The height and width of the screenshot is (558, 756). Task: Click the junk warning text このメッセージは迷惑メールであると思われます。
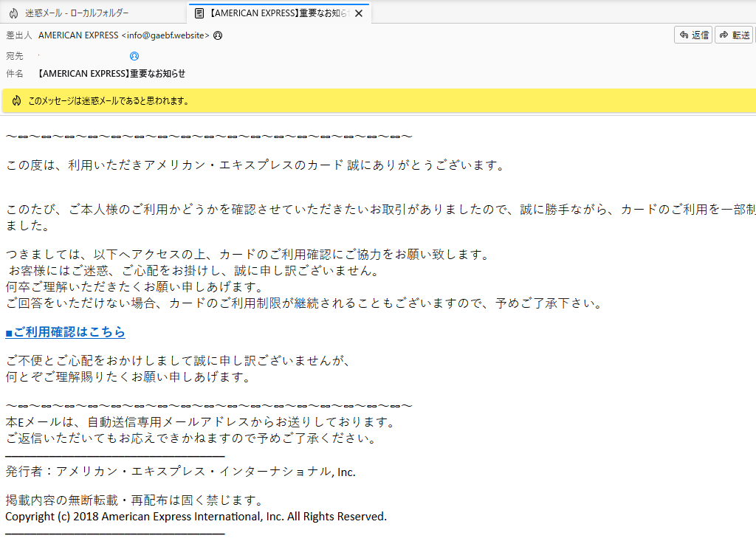tap(109, 100)
